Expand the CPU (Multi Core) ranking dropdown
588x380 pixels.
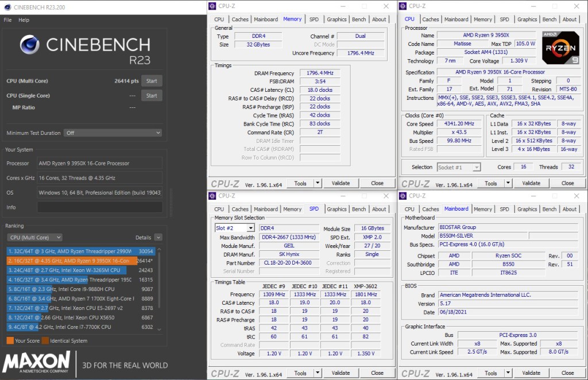(35, 238)
